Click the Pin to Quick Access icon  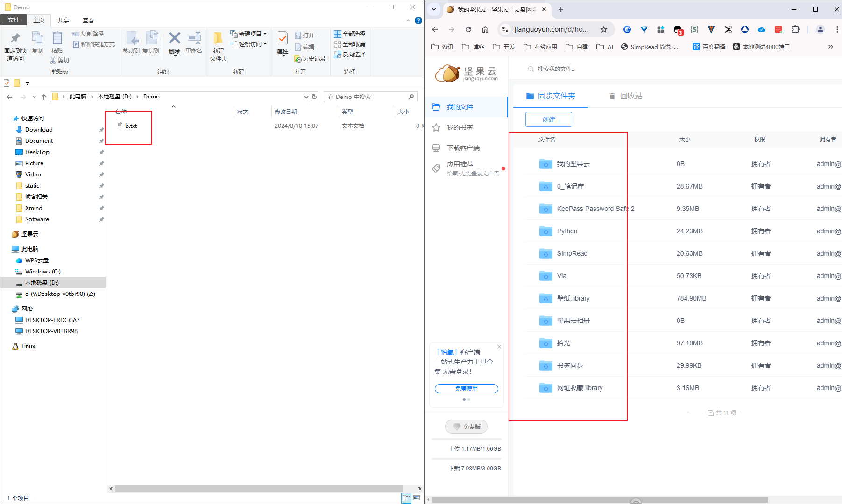click(15, 39)
